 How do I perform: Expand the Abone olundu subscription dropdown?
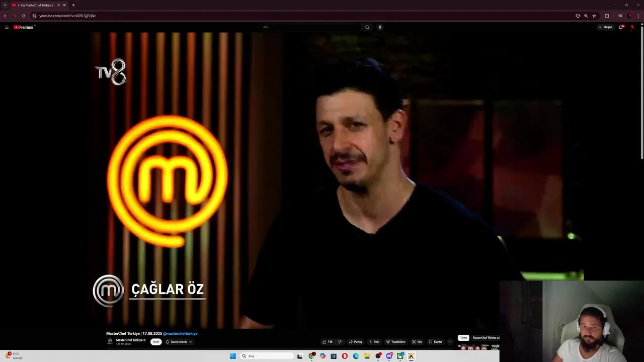pos(179,342)
